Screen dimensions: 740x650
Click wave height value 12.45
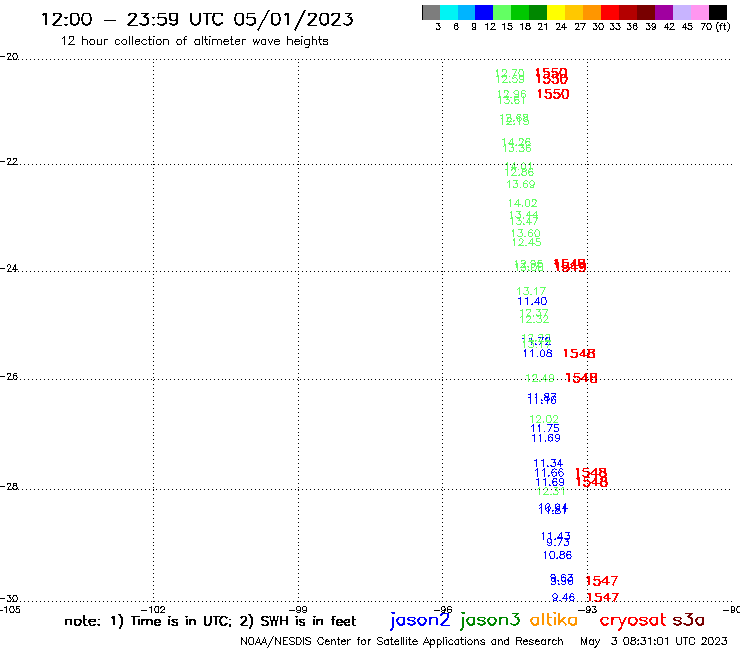[x=527, y=242]
